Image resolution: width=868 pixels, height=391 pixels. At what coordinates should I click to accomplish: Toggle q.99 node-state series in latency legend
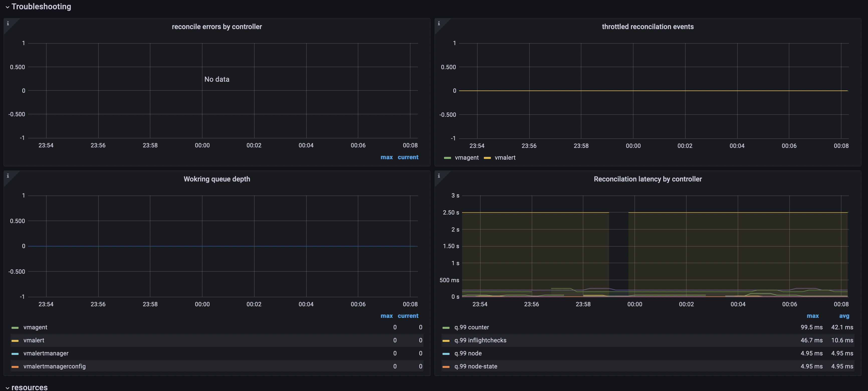(x=475, y=366)
